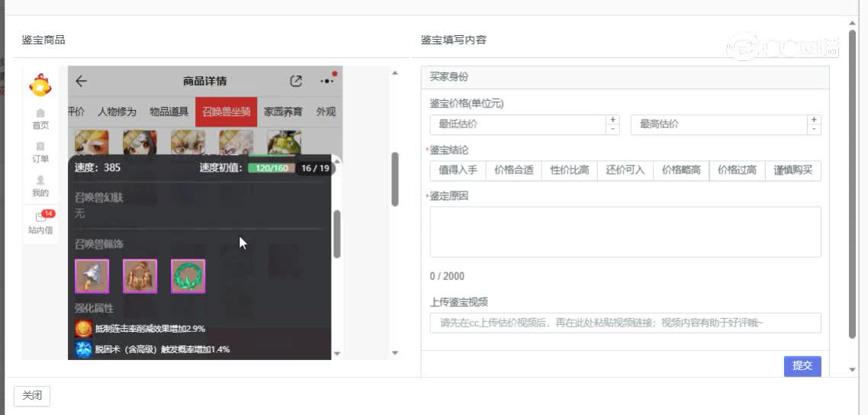The height and width of the screenshot is (415, 868).
Task: Click the 抵制连击率 enhancement icon
Action: point(84,329)
